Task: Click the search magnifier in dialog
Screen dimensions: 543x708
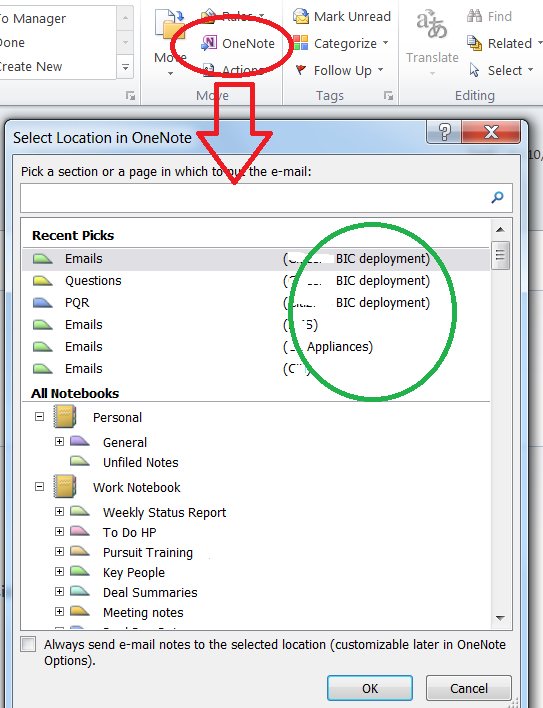Action: pos(497,197)
